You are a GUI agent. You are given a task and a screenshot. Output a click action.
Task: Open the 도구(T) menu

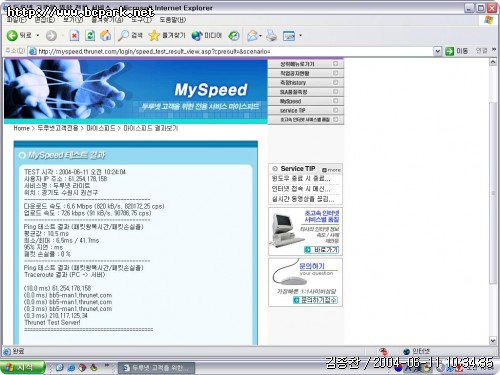click(141, 20)
